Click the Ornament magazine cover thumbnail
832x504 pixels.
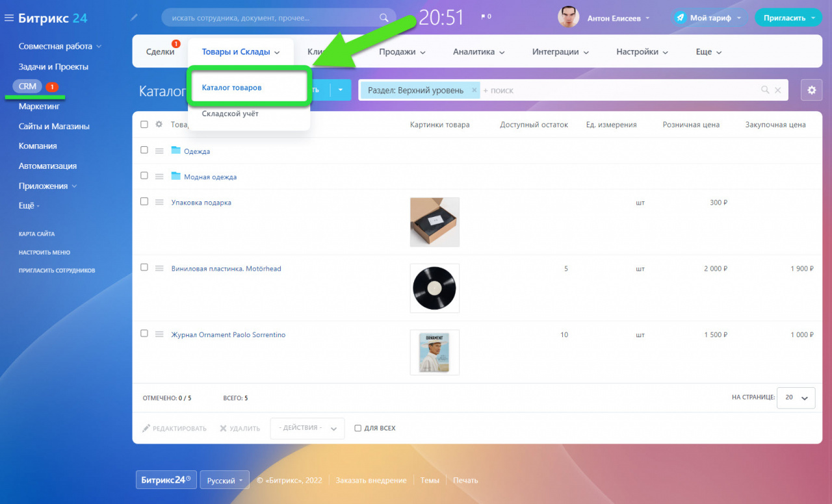pyautogui.click(x=435, y=353)
